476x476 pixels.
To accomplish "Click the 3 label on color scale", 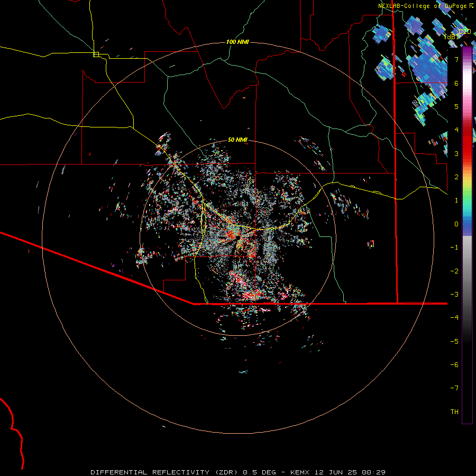I will coord(456,153).
